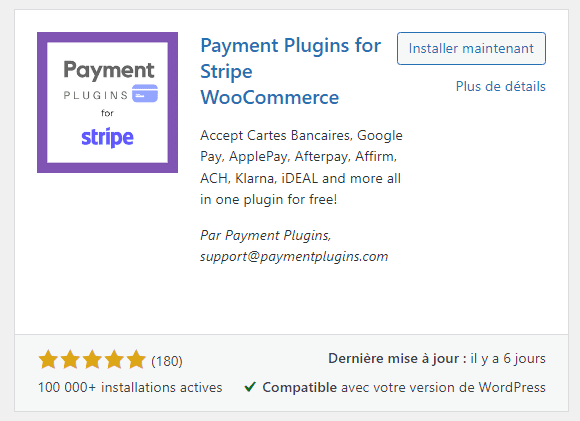Click the Installer maintenant button
Screen dimensions: 580x421
[471, 48]
